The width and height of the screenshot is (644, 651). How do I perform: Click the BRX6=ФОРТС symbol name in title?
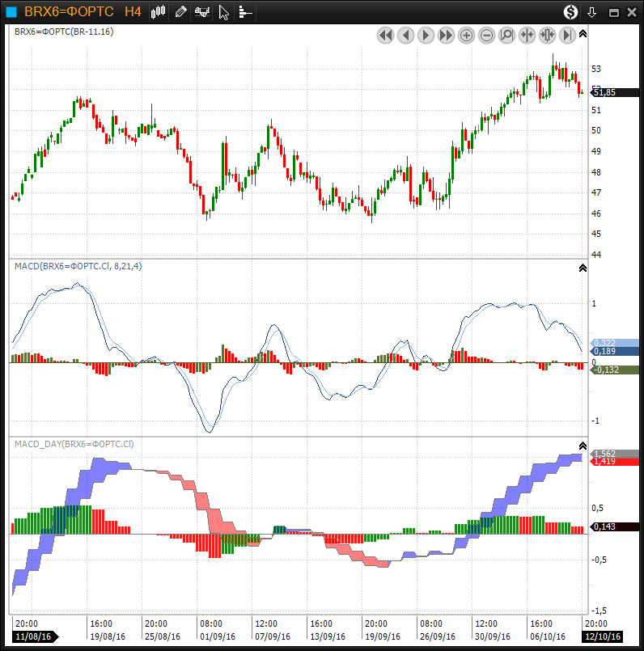click(x=69, y=11)
